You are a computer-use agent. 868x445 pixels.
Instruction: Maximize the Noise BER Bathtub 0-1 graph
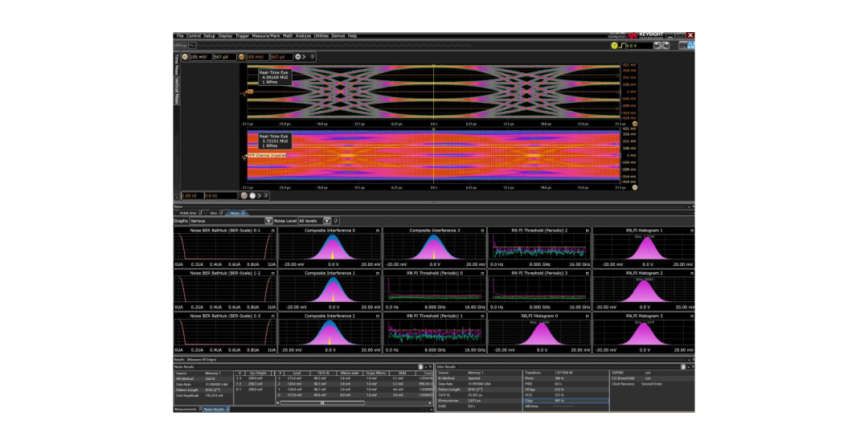pos(273,231)
